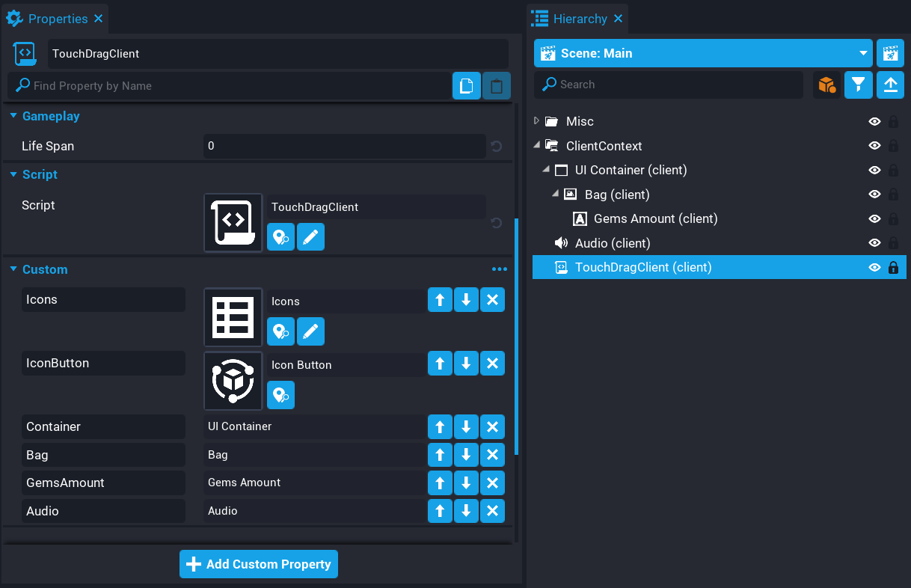Viewport: 911px width, 588px height.
Task: Click the Find Property by Name field
Action: coord(232,86)
